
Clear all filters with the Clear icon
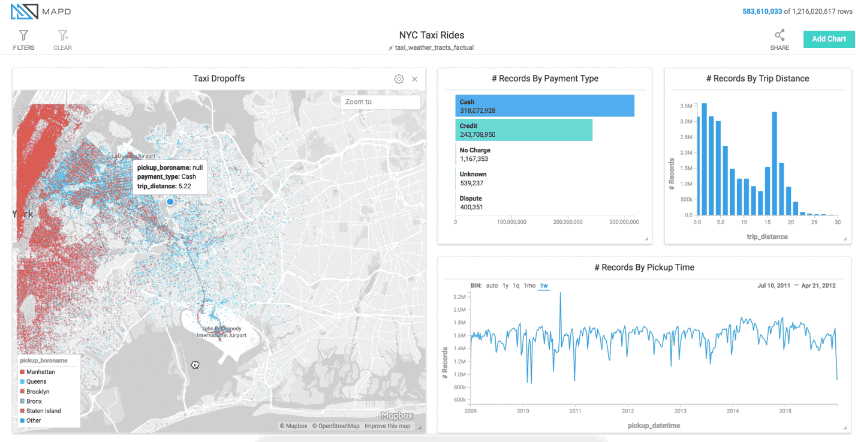pyautogui.click(x=63, y=36)
